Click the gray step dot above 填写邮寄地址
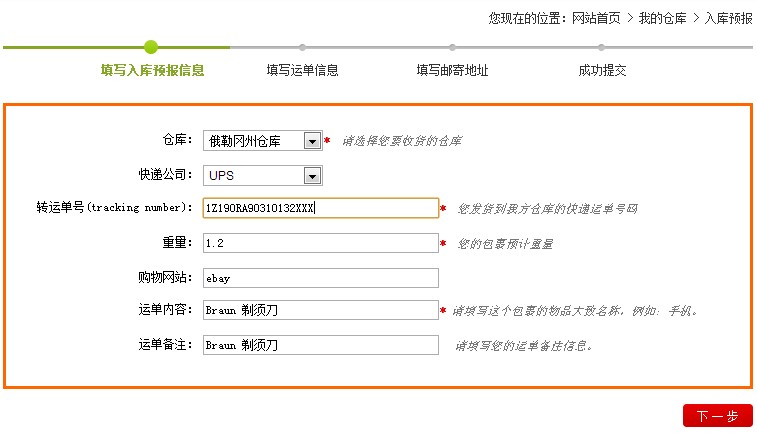 pyautogui.click(x=452, y=46)
